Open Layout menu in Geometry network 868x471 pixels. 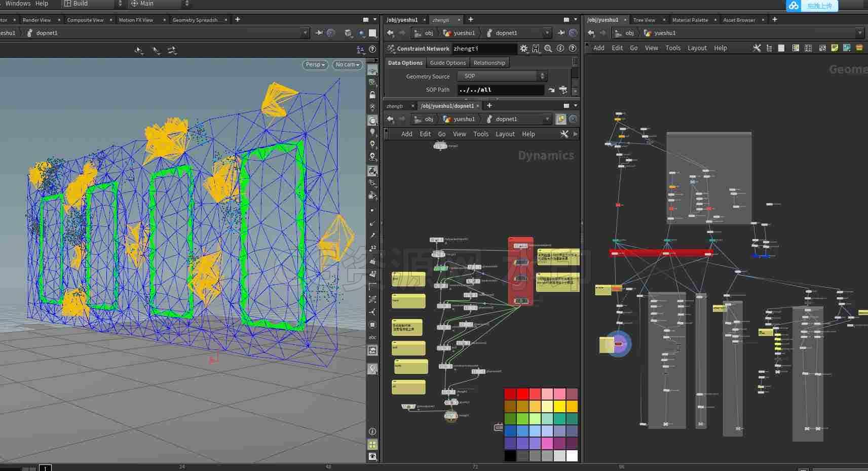(x=697, y=48)
